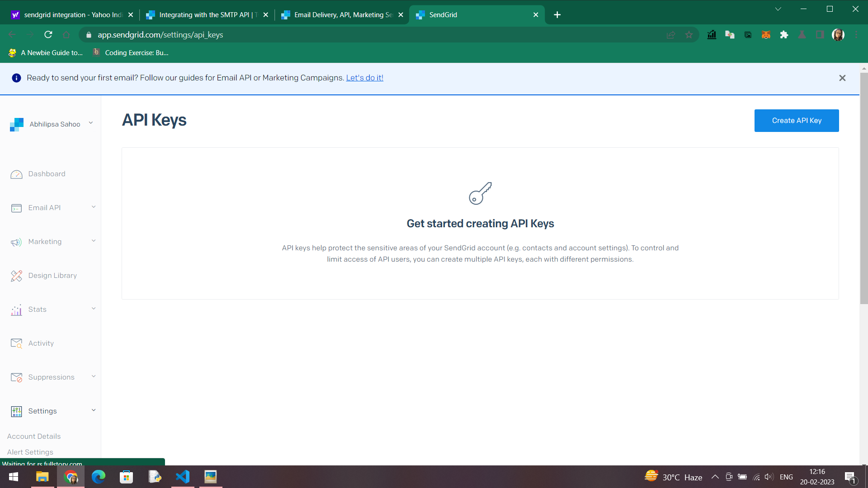Click the Activity icon in sidebar
The image size is (868, 488).
(x=16, y=343)
